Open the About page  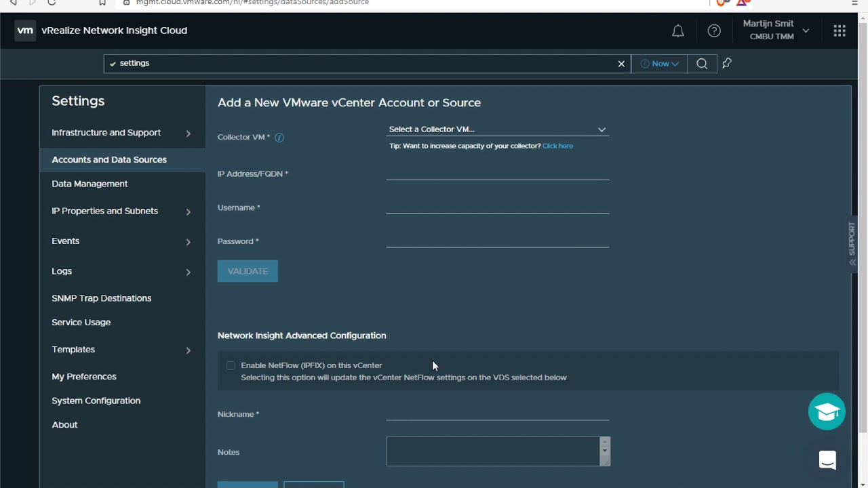[65, 425]
